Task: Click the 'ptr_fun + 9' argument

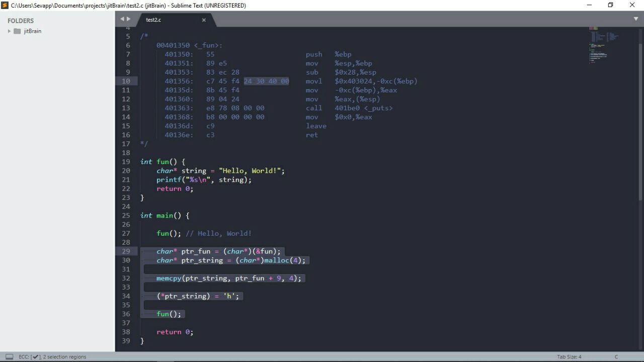Action: (258, 278)
